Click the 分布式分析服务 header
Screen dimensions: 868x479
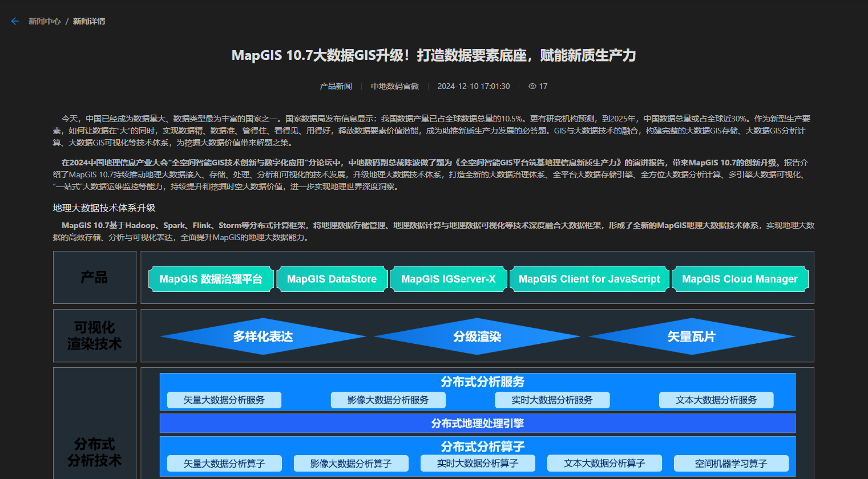click(x=482, y=381)
